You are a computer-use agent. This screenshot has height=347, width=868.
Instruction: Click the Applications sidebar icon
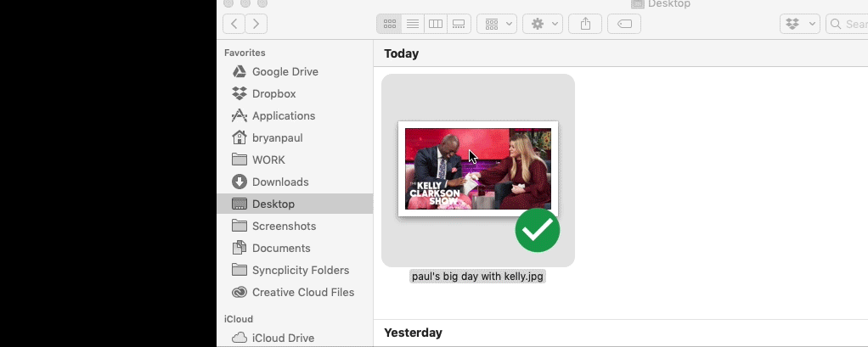click(240, 115)
